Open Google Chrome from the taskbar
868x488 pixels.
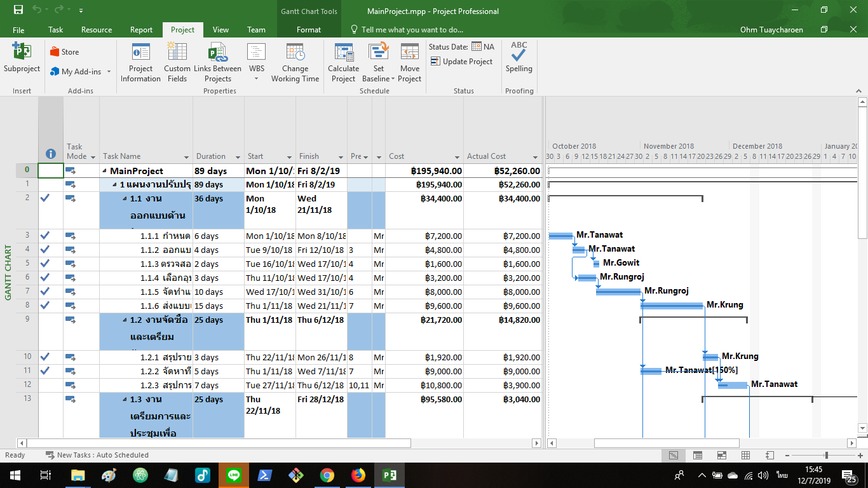tap(327, 475)
